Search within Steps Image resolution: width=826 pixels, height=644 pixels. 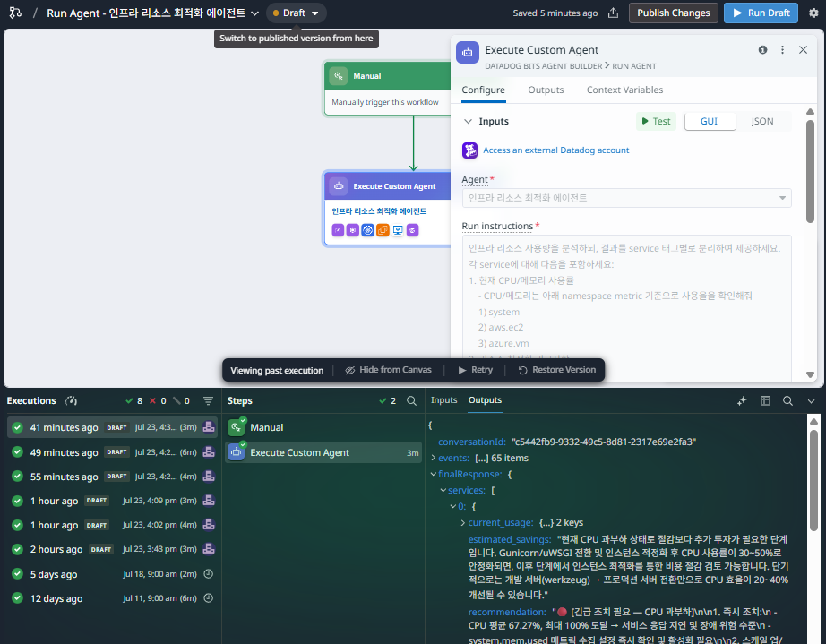pos(411,400)
